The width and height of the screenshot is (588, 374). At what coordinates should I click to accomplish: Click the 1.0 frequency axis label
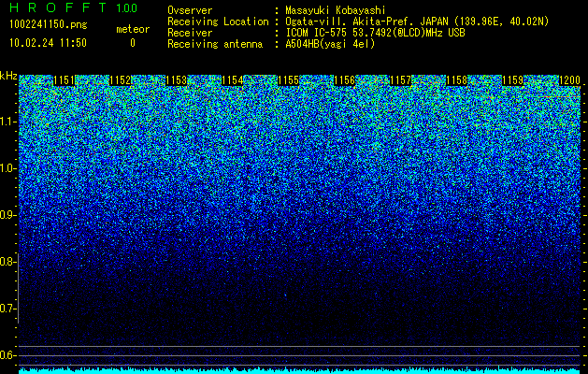(x=7, y=168)
